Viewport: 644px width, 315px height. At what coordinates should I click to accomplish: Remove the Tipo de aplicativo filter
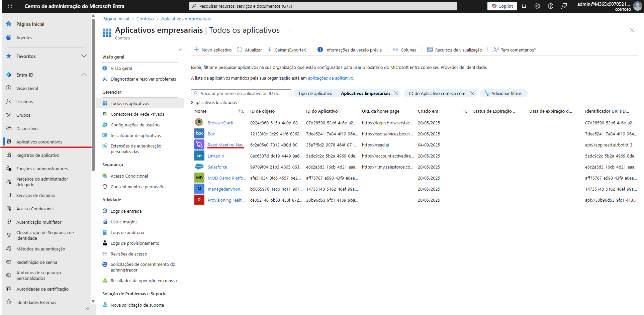pos(396,93)
